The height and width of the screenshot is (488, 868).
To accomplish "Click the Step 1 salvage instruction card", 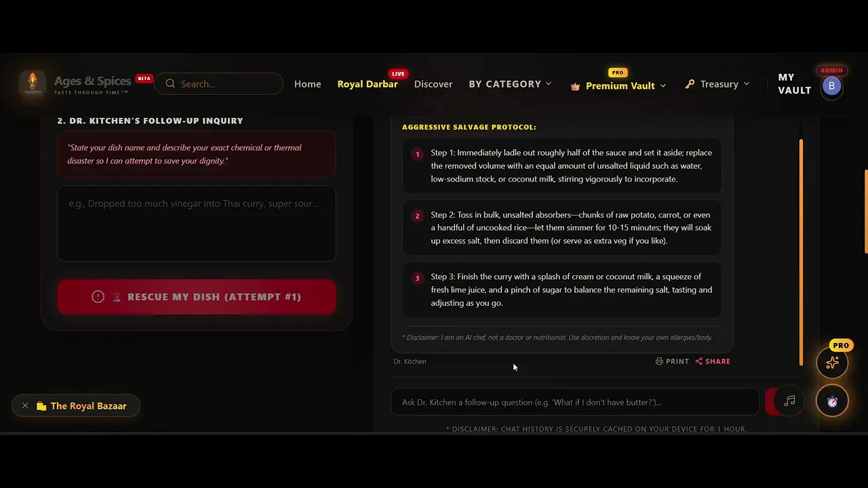I will (x=562, y=166).
